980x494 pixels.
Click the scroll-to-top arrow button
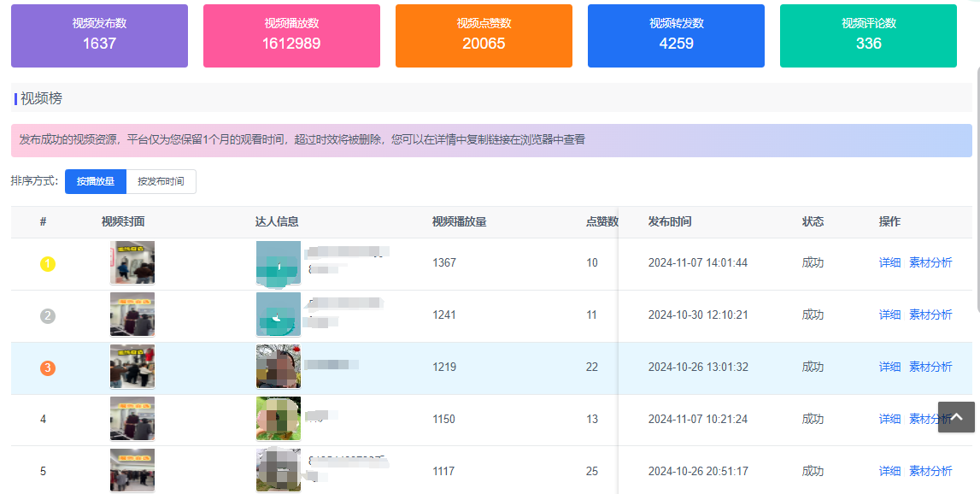(x=956, y=417)
